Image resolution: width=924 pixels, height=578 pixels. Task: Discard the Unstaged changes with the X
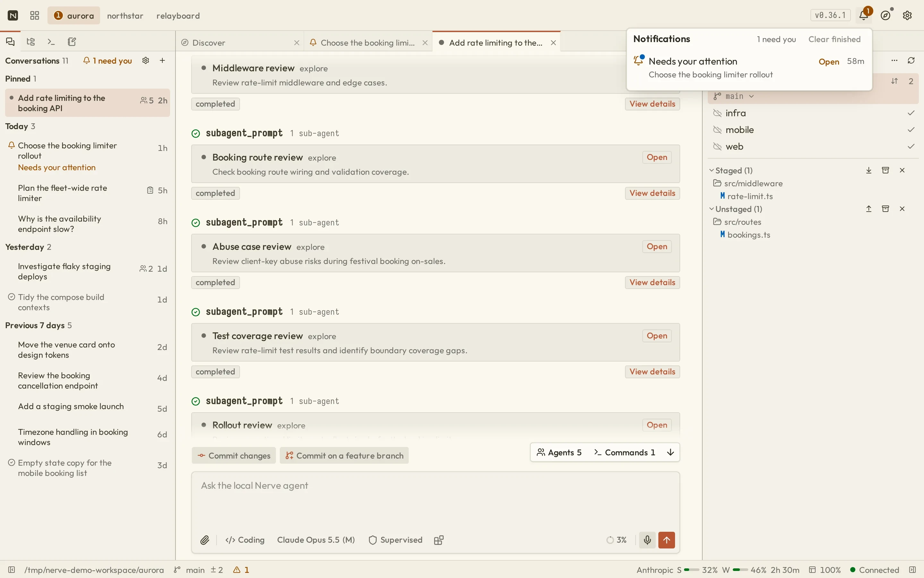pos(902,209)
